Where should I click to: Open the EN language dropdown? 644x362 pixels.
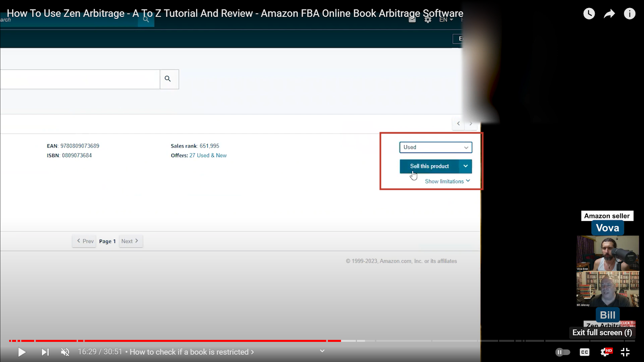(446, 20)
